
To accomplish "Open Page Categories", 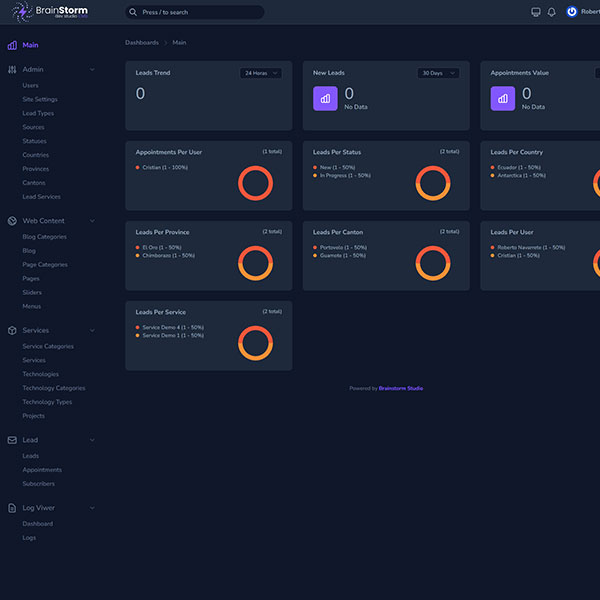I will pos(45,265).
